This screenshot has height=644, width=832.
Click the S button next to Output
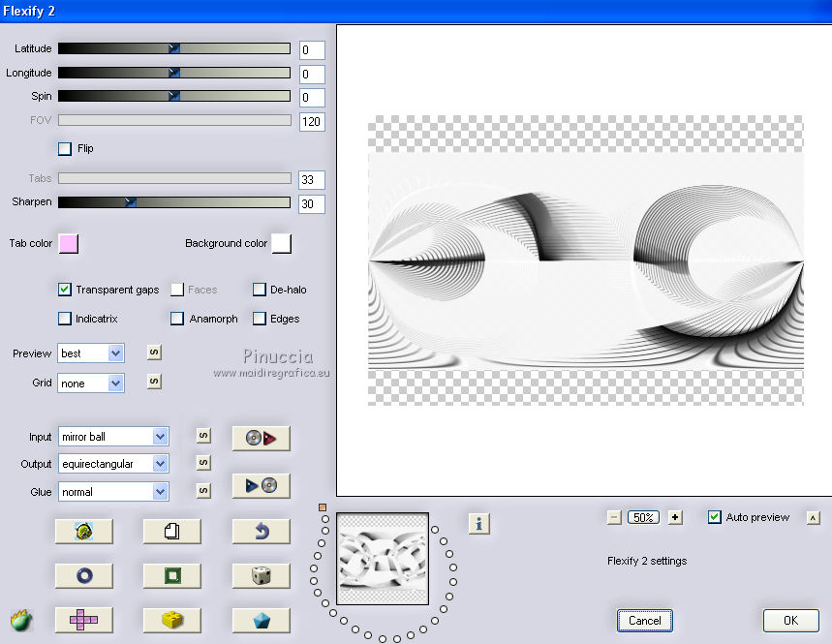[203, 463]
